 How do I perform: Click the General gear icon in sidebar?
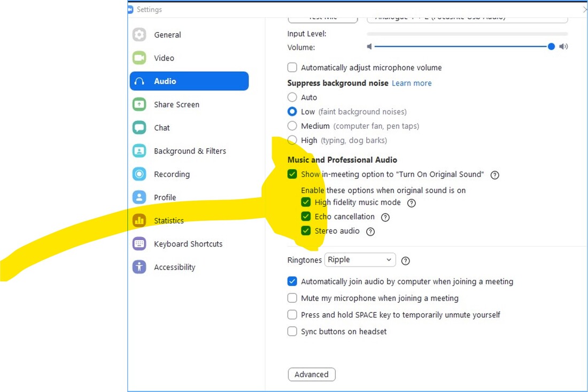pyautogui.click(x=140, y=35)
